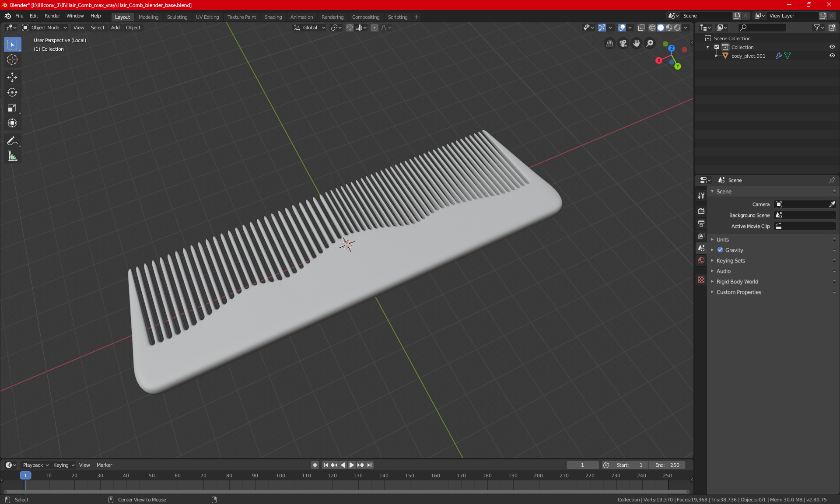
Task: Open the View Layer properties tab
Action: pyautogui.click(x=701, y=235)
